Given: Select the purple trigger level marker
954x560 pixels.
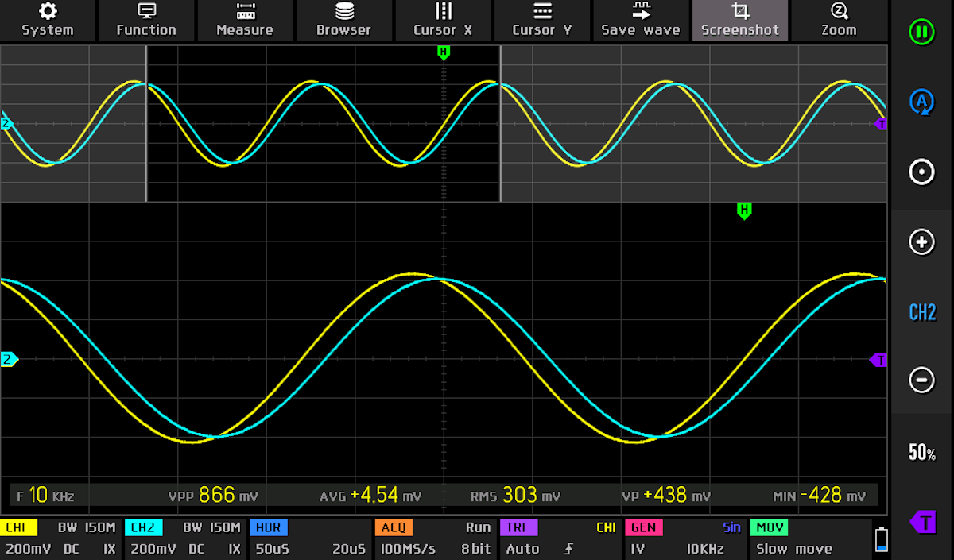Looking at the screenshot, I should pyautogui.click(x=922, y=522).
